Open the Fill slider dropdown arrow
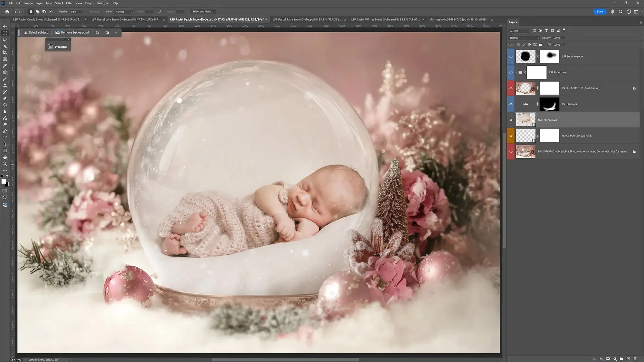This screenshot has width=644, height=362. tap(563, 45)
